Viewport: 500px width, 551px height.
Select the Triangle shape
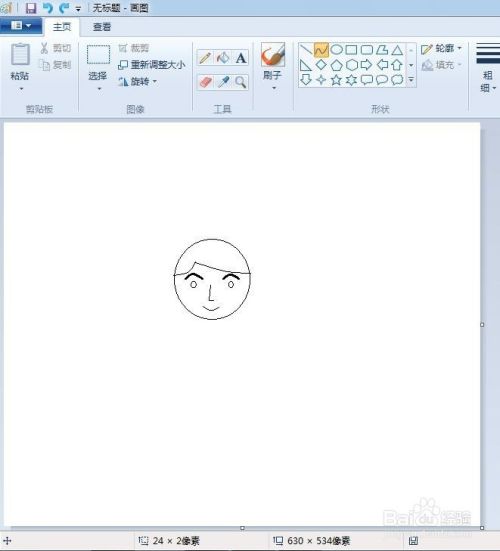tap(397, 50)
